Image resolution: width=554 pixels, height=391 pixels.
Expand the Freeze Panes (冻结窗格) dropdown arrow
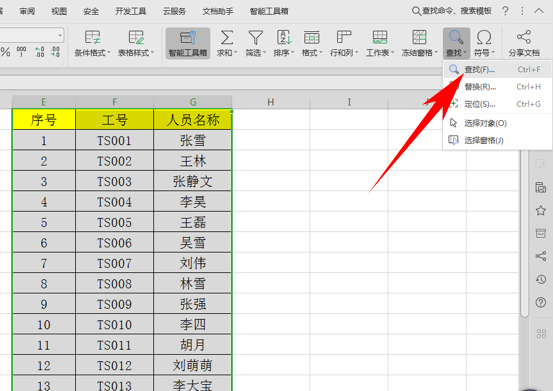[x=436, y=53]
